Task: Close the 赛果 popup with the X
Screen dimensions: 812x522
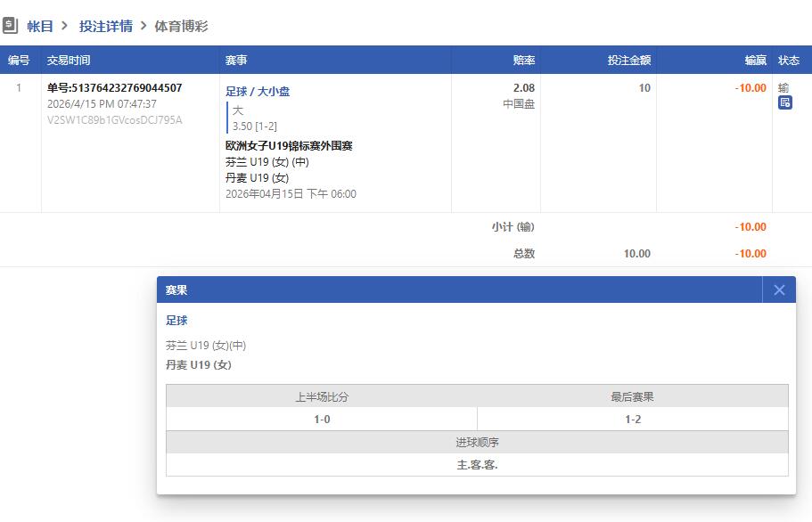Action: pos(779,290)
